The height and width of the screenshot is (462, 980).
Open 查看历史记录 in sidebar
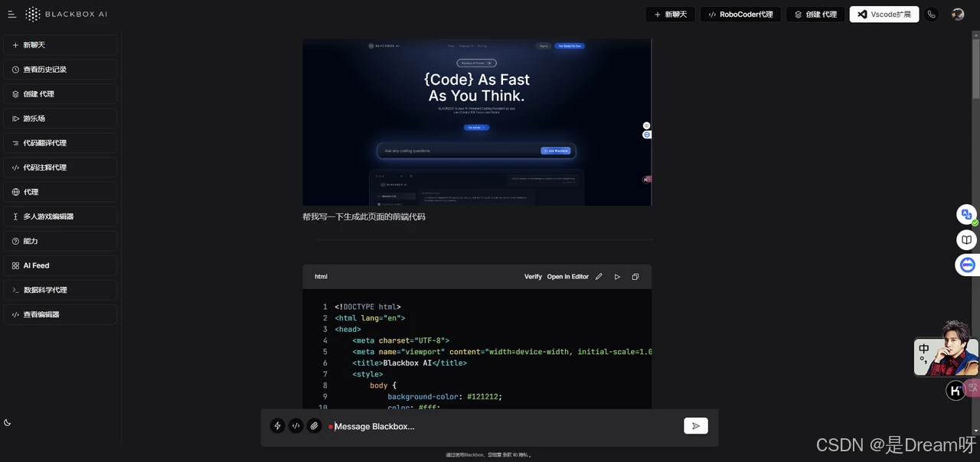(60, 70)
